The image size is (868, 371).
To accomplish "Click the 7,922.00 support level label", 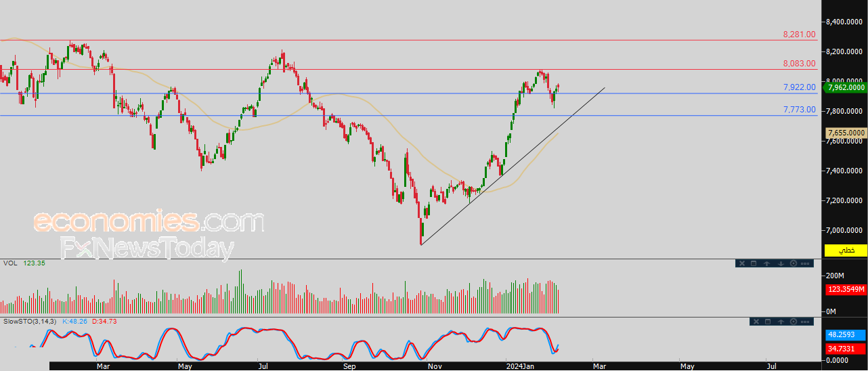I will pos(799,87).
